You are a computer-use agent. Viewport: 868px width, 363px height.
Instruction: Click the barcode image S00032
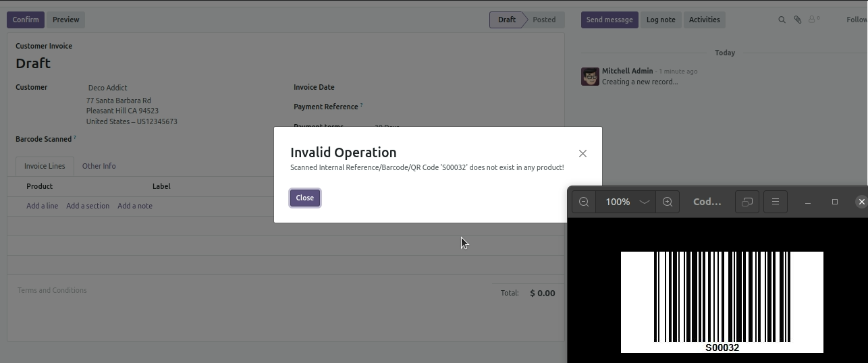(x=722, y=302)
